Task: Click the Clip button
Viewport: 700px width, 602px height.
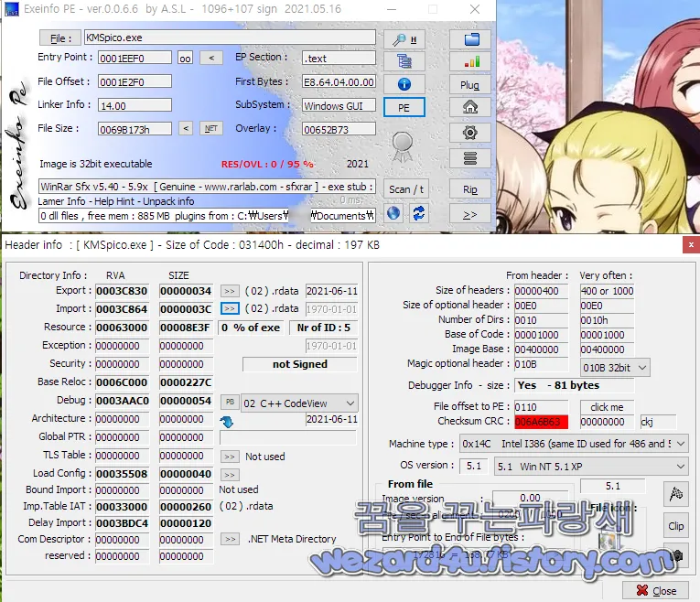Action: click(676, 526)
